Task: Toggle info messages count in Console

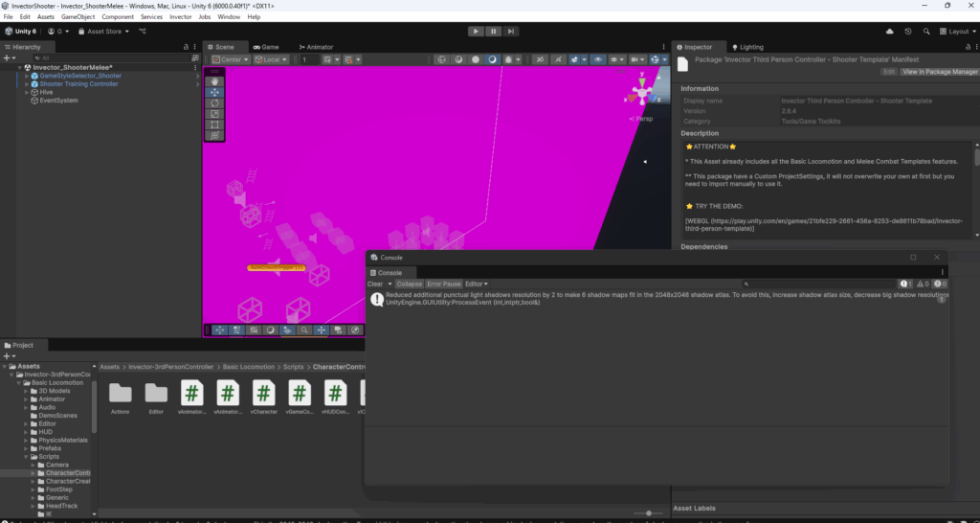Action: (x=906, y=284)
